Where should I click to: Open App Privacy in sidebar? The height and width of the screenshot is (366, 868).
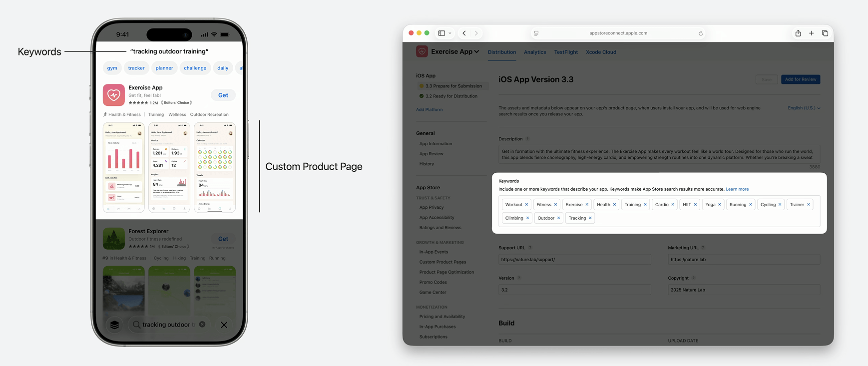(432, 208)
